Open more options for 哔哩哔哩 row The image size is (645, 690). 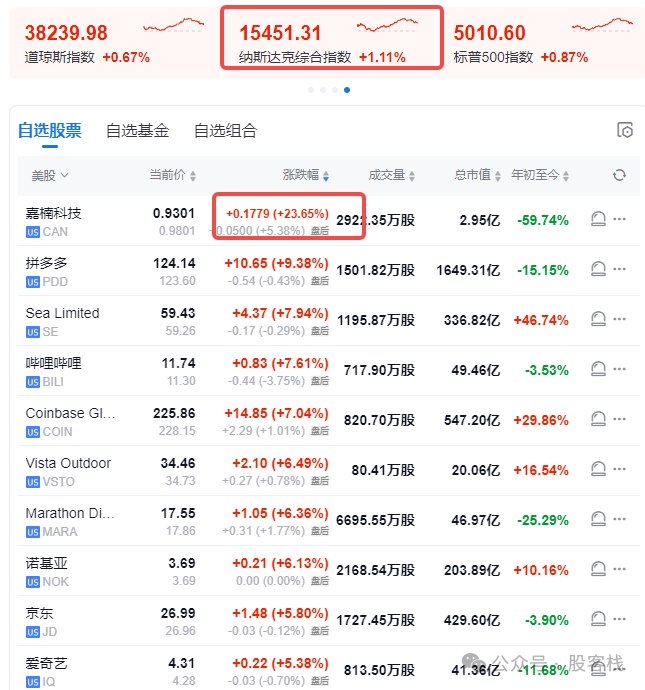coord(619,369)
